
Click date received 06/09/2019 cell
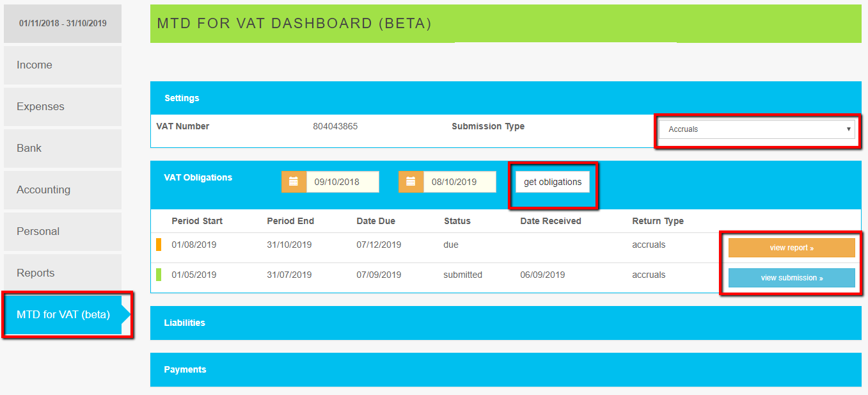coord(542,275)
